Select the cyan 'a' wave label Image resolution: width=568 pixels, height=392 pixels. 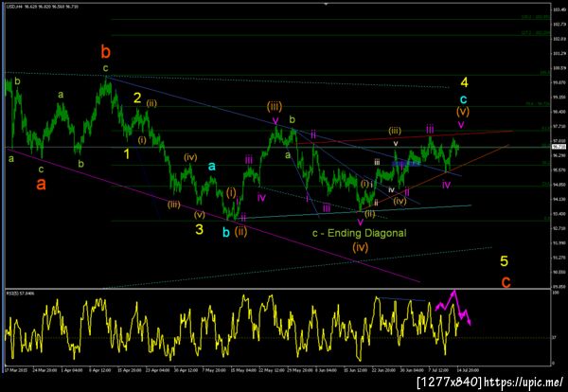coord(212,167)
